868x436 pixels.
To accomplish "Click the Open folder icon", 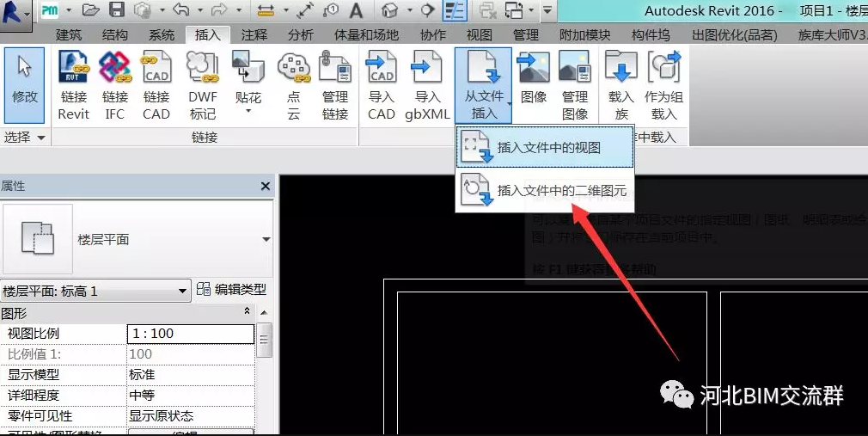I will click(90, 10).
